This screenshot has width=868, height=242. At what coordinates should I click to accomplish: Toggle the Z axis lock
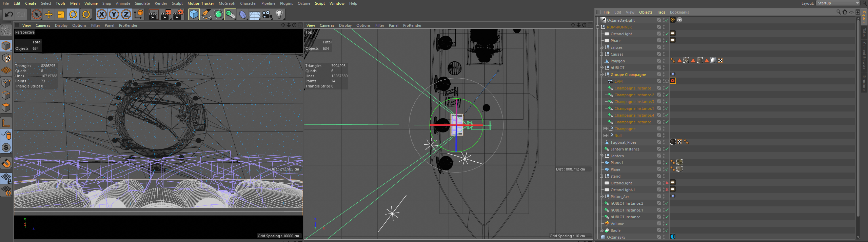[x=126, y=14]
